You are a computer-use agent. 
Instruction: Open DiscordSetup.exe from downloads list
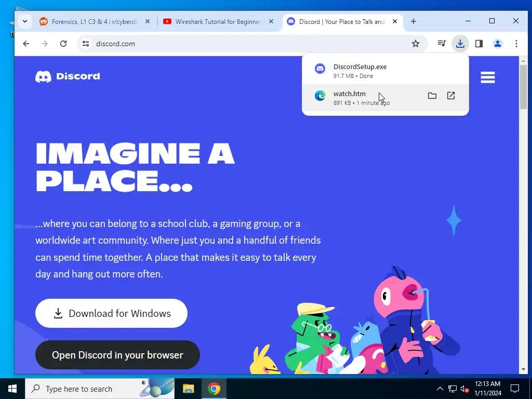385,71
